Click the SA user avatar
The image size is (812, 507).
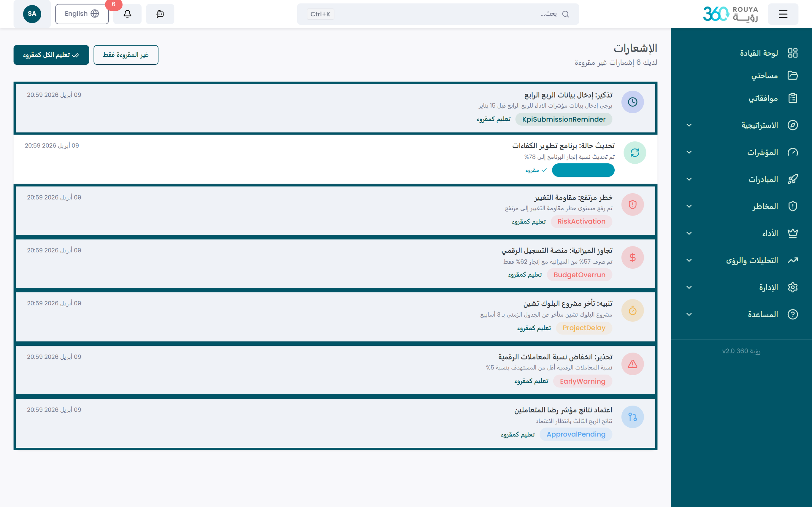32,14
